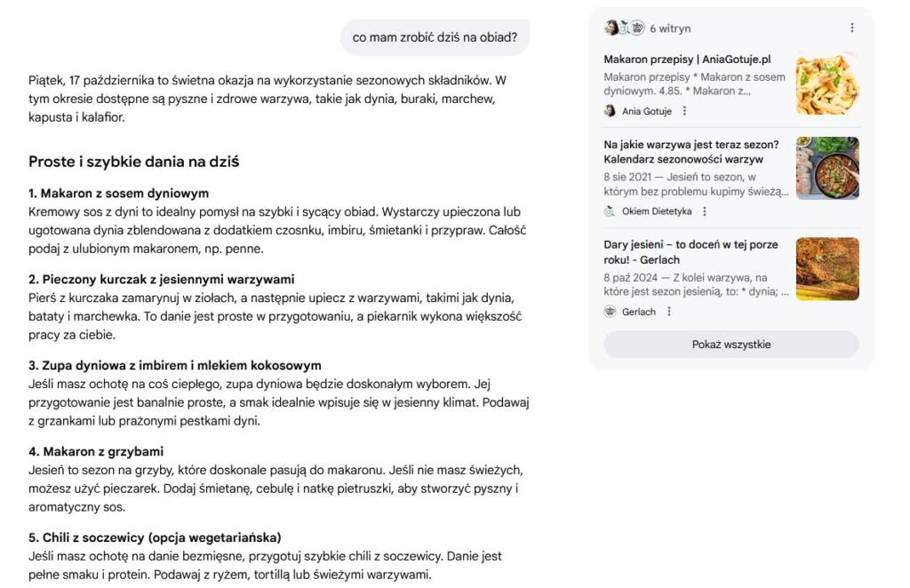Click the Okiem Dietetyka site icon

click(610, 211)
